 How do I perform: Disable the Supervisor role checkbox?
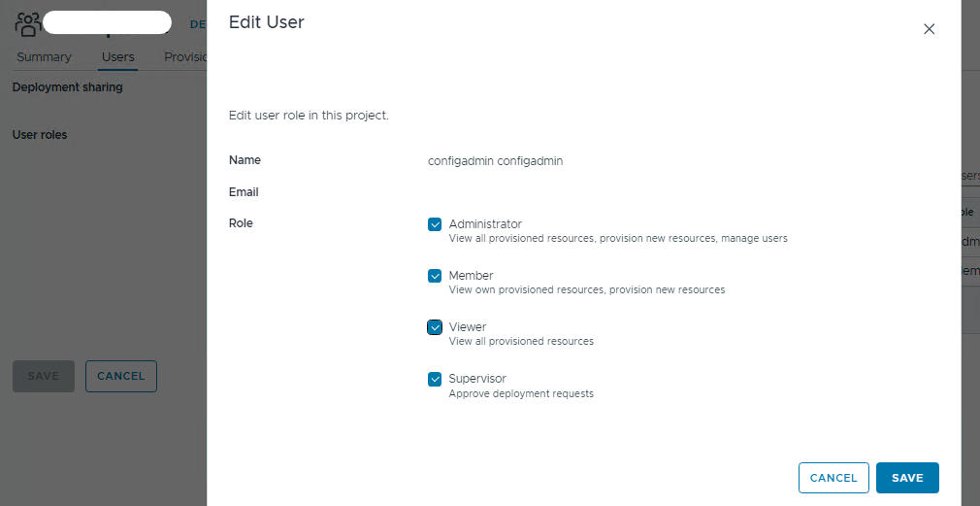point(435,379)
